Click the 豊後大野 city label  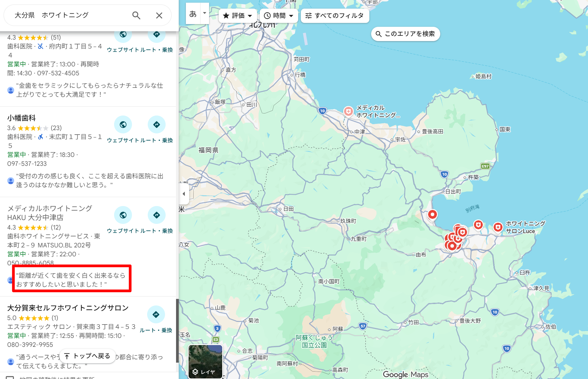[470, 321]
